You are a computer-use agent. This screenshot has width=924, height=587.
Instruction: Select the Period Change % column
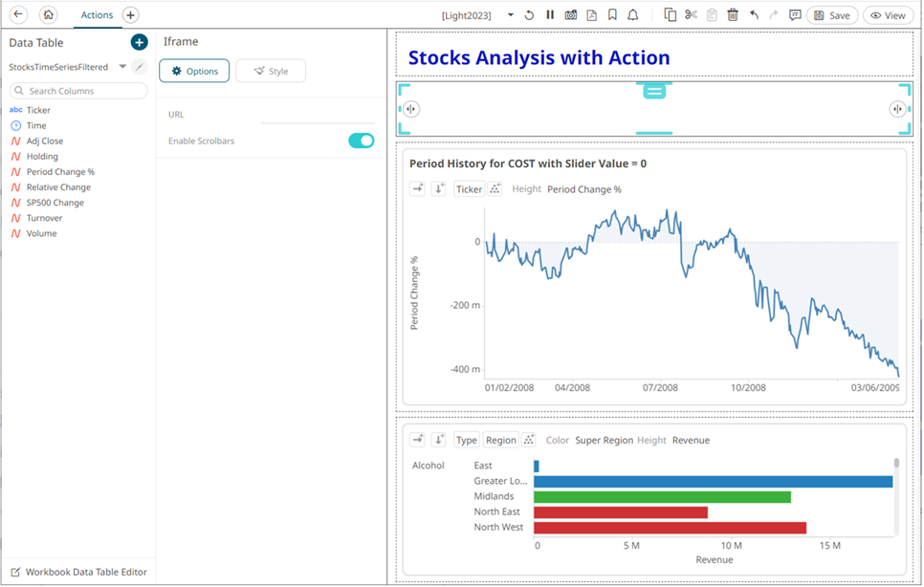60,172
